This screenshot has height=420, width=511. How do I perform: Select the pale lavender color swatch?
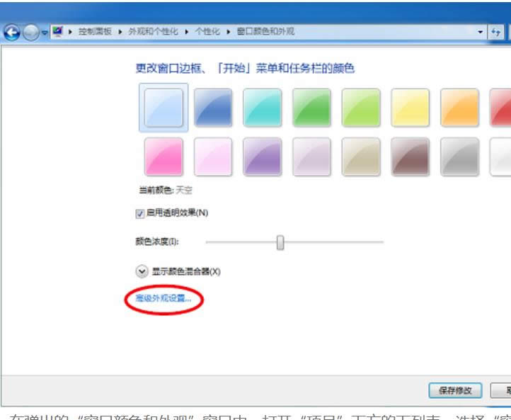click(x=311, y=157)
